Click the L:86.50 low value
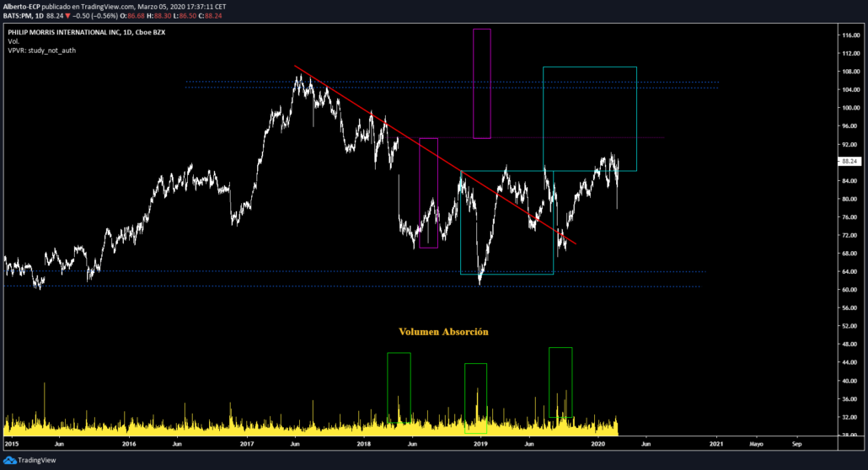The height and width of the screenshot is (470, 868). tap(185, 15)
